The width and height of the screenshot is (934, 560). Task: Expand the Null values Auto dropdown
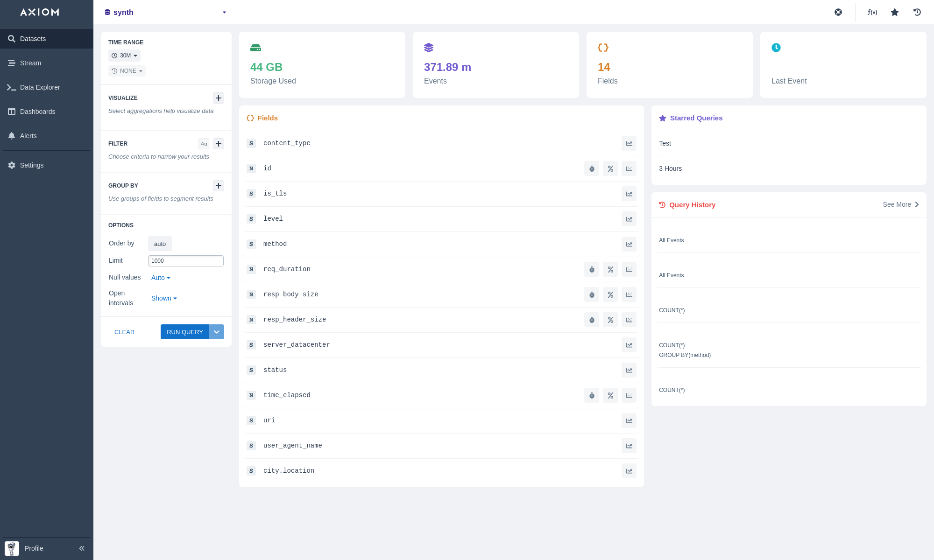[x=161, y=278]
